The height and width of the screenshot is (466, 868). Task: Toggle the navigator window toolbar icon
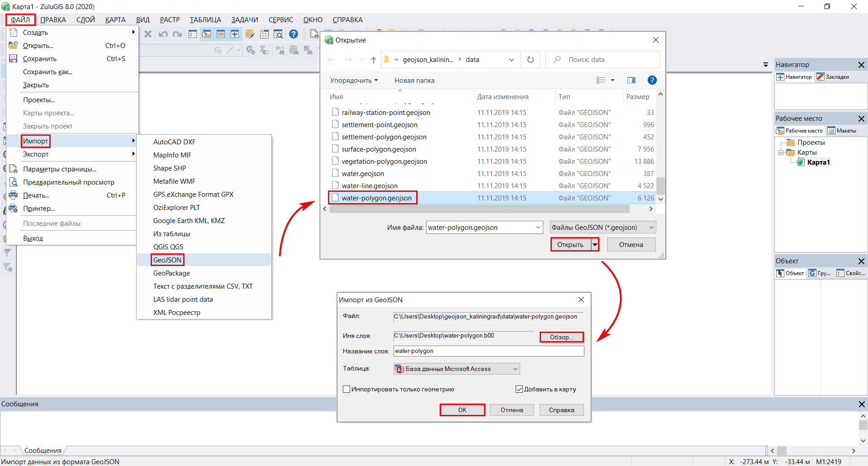click(235, 34)
